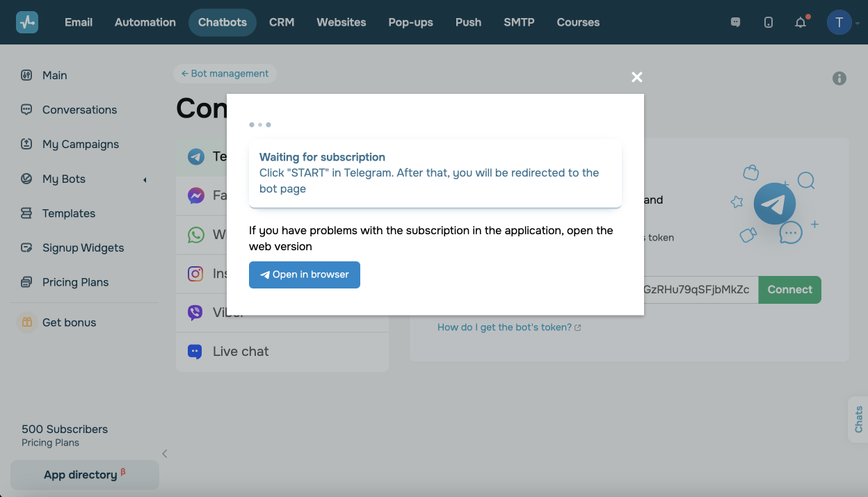This screenshot has width=868, height=497.
Task: Open the CRM section
Action: (282, 22)
